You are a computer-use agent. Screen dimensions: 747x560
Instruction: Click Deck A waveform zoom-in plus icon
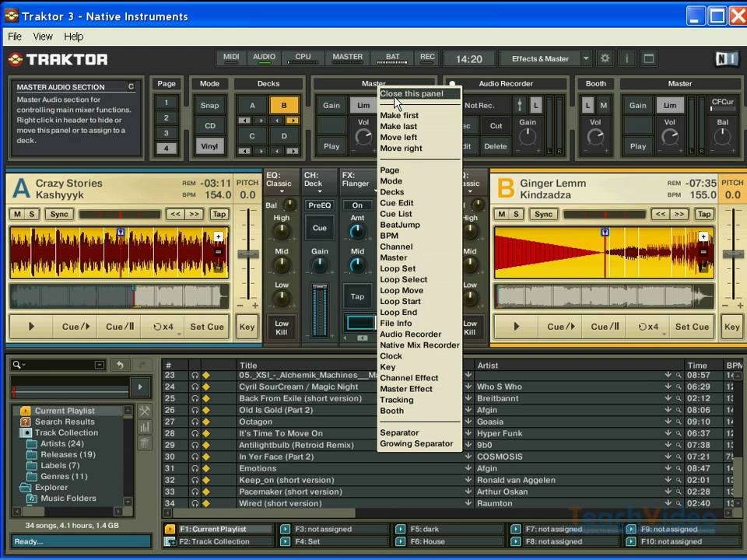[218, 236]
